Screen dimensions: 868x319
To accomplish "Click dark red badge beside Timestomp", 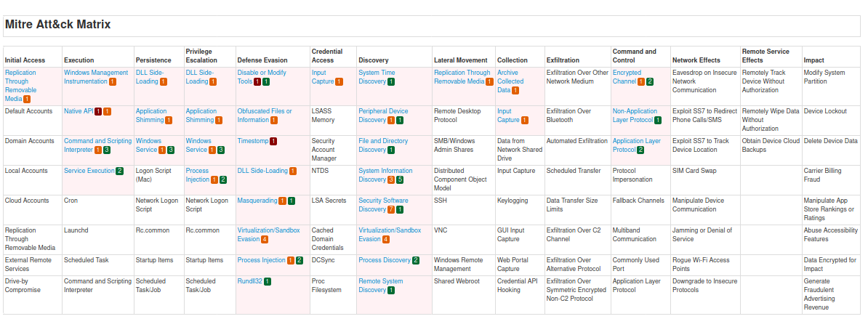I will tap(273, 141).
